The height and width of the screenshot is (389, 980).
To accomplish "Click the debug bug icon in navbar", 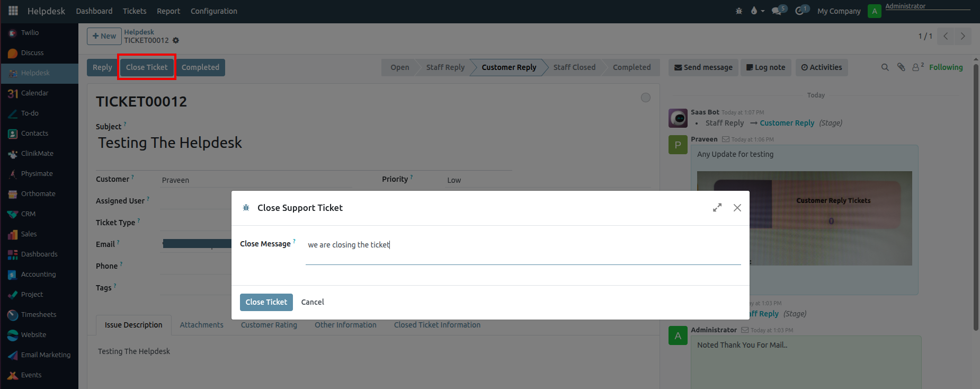I will pyautogui.click(x=739, y=11).
